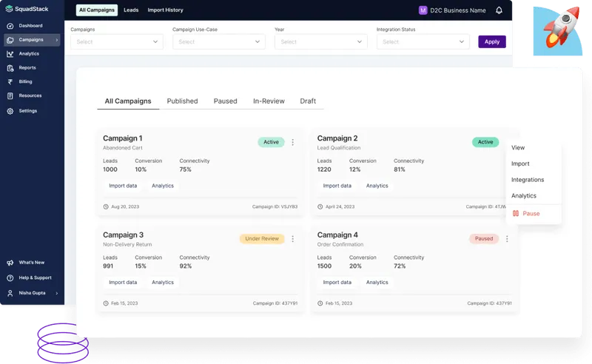This screenshot has height=364, width=592.
Task: Open Nisha Gupta user profile
Action: coord(32,293)
